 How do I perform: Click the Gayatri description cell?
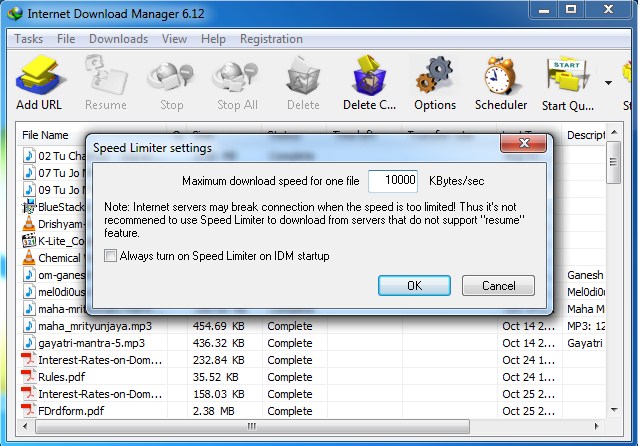(x=585, y=343)
